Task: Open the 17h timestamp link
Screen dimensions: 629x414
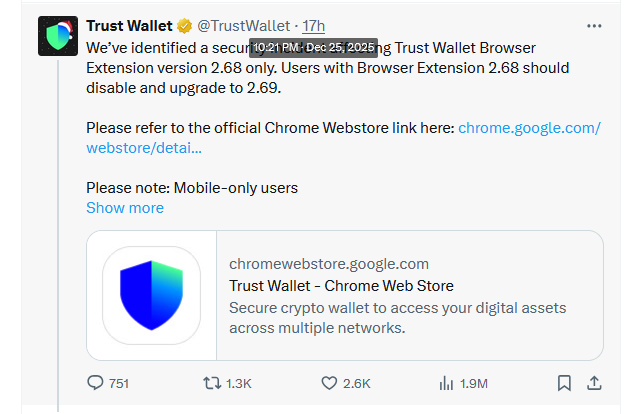Action: pos(314,25)
